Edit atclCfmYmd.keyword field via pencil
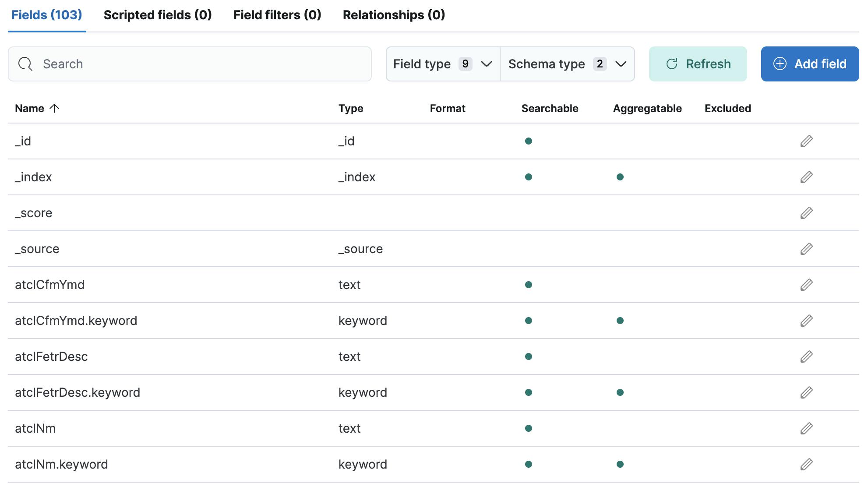868x494 pixels. [x=806, y=321]
